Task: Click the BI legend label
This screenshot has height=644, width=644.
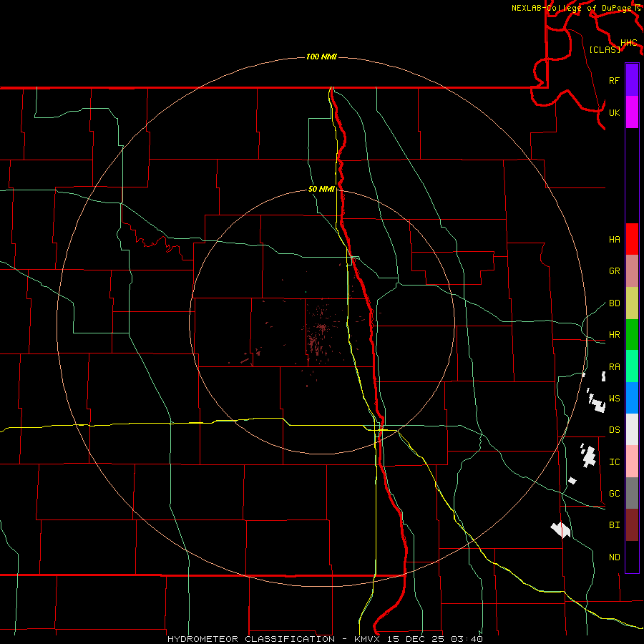Action: (x=615, y=525)
